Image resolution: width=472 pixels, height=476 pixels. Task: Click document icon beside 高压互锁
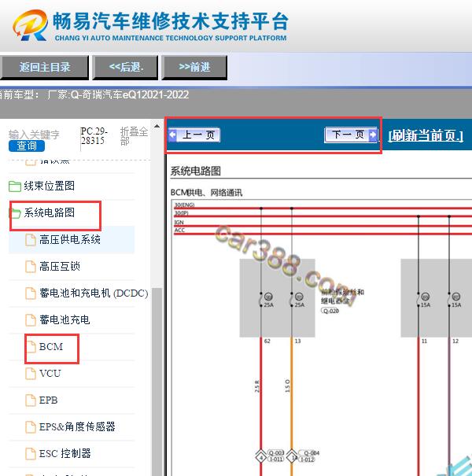pos(31,267)
